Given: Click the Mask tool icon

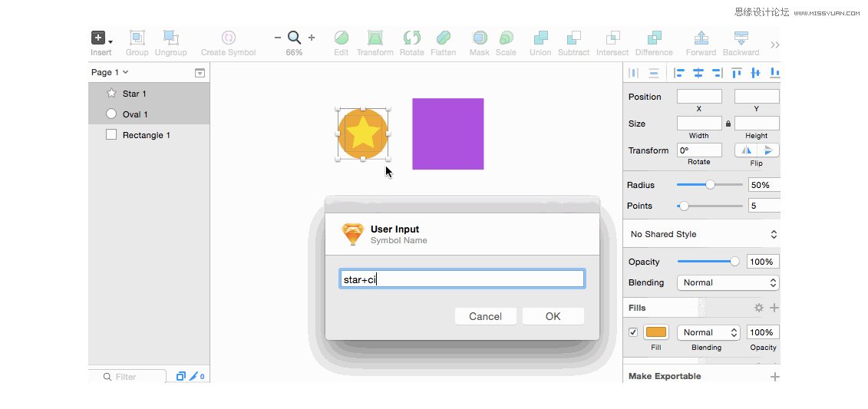Looking at the screenshot, I should click(x=479, y=38).
